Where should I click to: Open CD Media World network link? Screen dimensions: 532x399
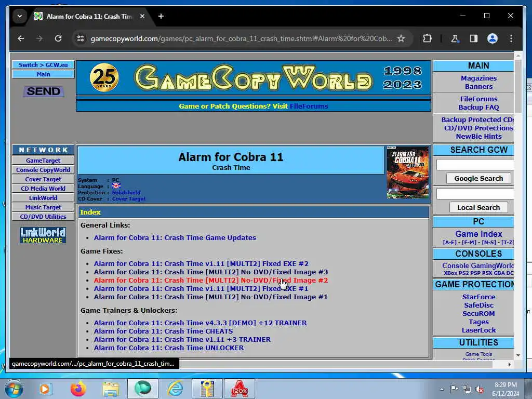pos(43,189)
